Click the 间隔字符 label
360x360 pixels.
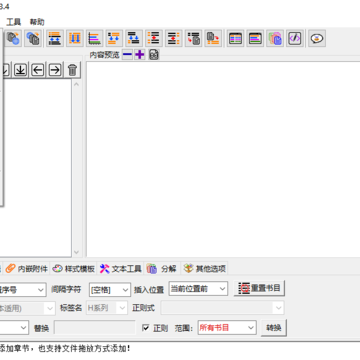(66, 289)
